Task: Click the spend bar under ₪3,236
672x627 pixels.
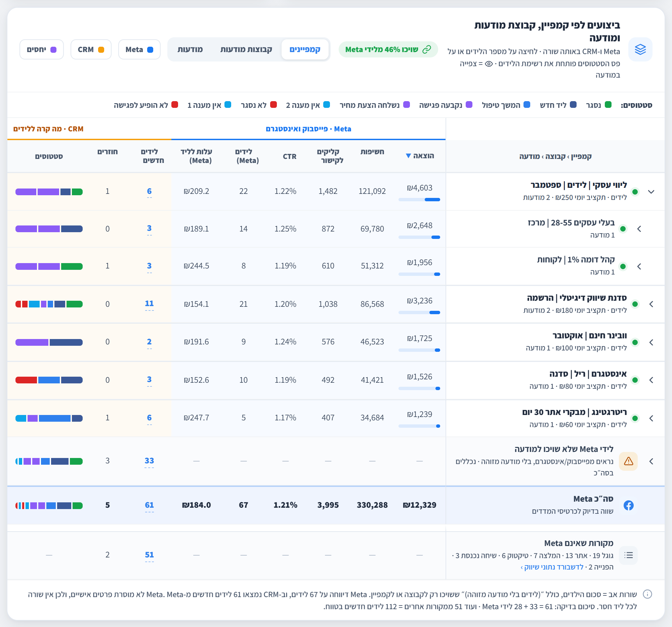Action: pyautogui.click(x=419, y=312)
